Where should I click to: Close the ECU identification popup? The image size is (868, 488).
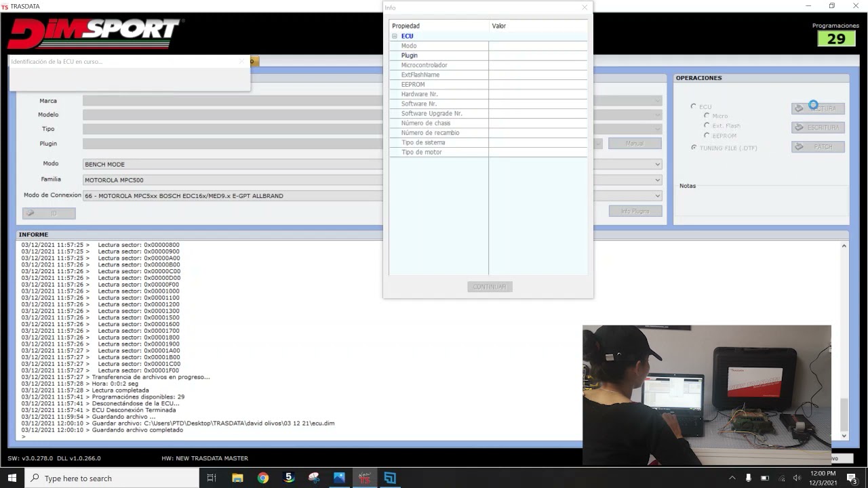coord(242,61)
